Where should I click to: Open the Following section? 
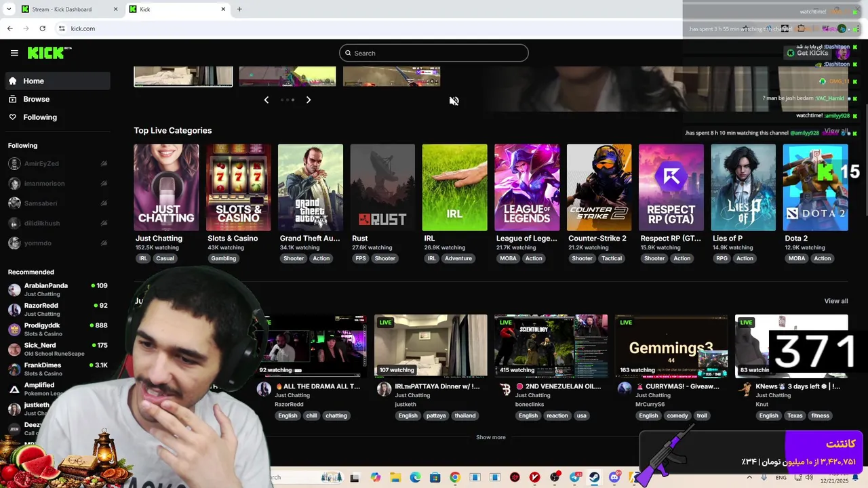pyautogui.click(x=58, y=117)
